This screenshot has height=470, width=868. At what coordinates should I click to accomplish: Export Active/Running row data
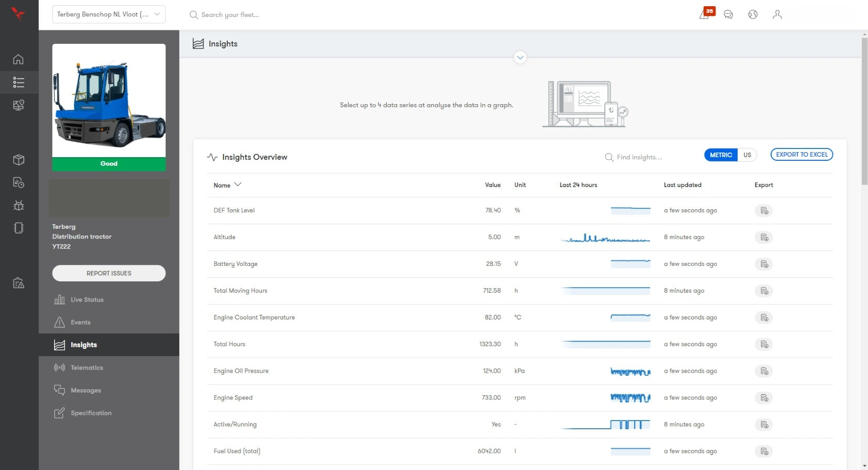(764, 425)
